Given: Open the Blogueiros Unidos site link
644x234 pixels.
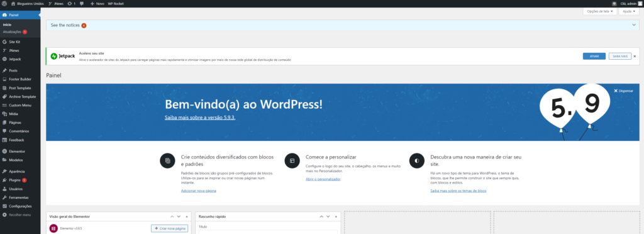Looking at the screenshot, I should 27,3.
